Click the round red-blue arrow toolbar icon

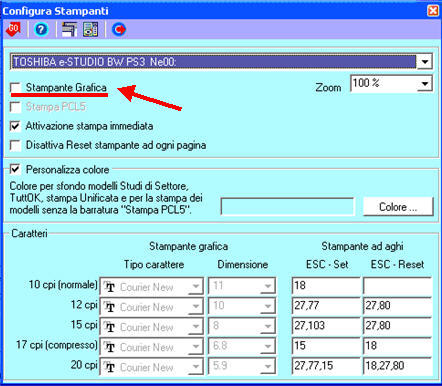click(119, 29)
